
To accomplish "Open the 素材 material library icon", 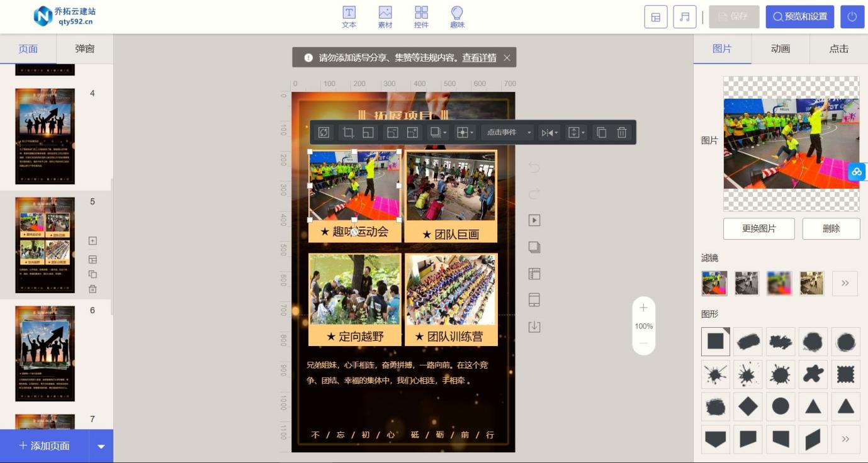I will point(385,17).
